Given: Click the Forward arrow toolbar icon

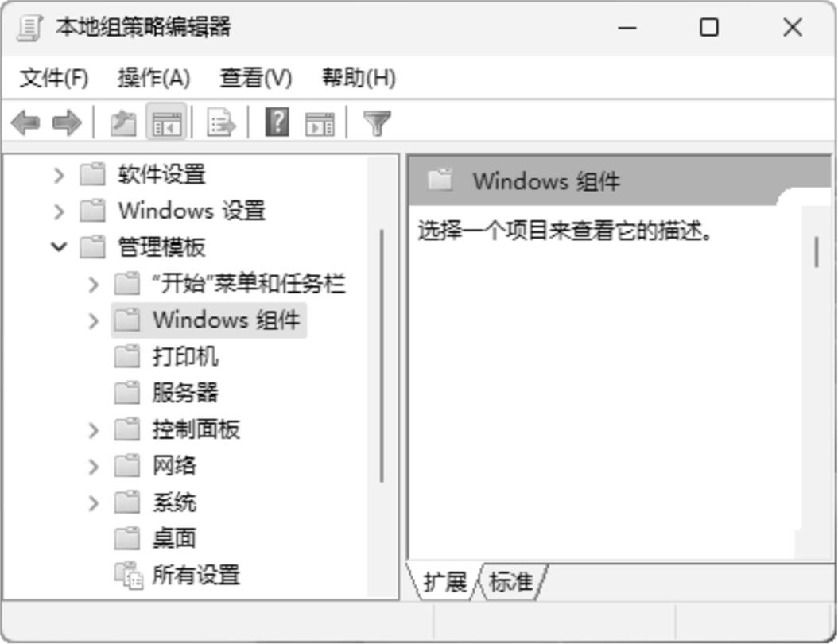Looking at the screenshot, I should pos(67,122).
